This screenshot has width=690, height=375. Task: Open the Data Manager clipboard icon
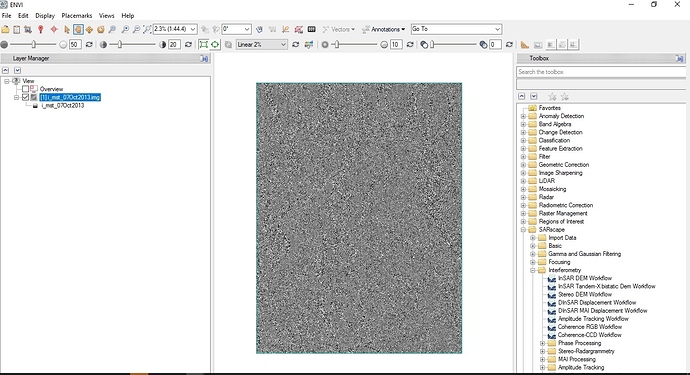point(17,29)
